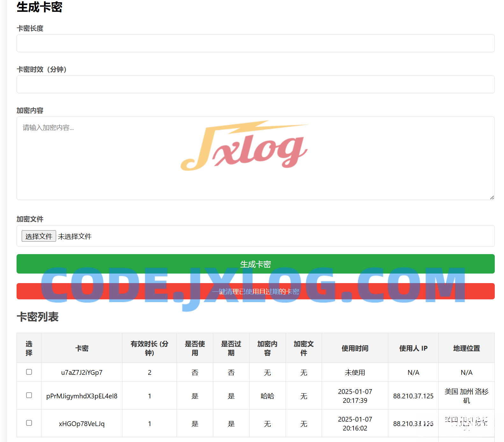Select checkbox for card pPrMJigymhdX3pEL4eI8
The height and width of the screenshot is (442, 504).
pyautogui.click(x=29, y=395)
